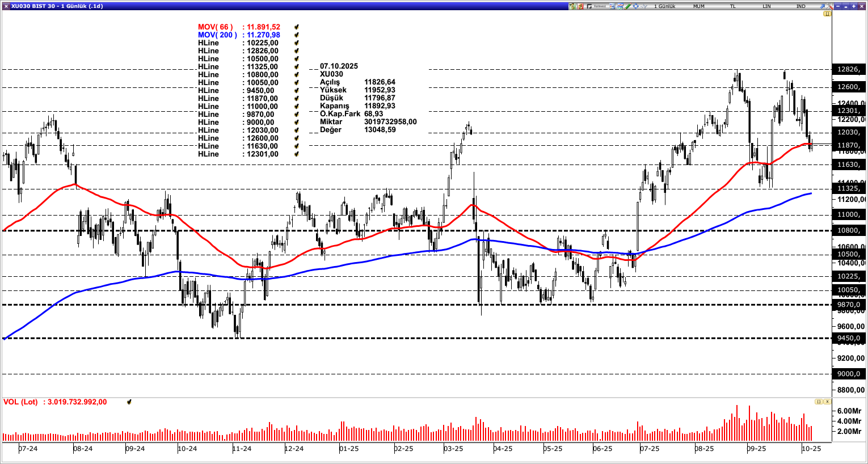The image size is (868, 464).
Task: Click the legend value 10050,00
Action: [263, 83]
